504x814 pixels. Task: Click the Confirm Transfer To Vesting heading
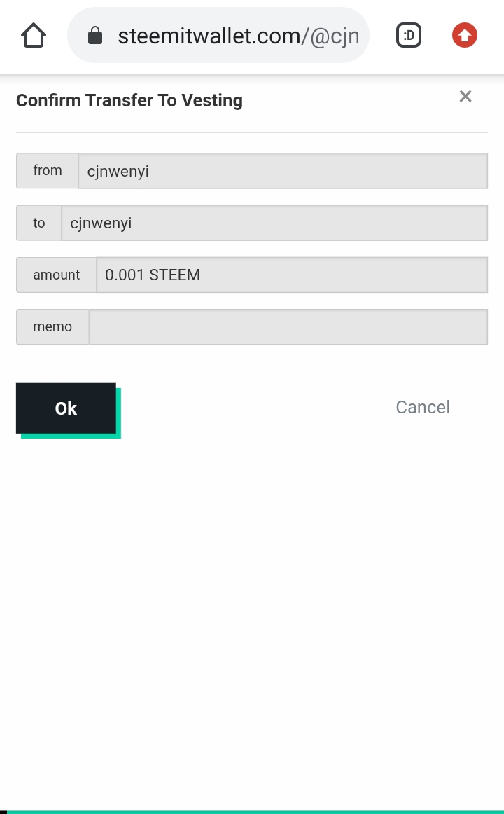point(129,101)
